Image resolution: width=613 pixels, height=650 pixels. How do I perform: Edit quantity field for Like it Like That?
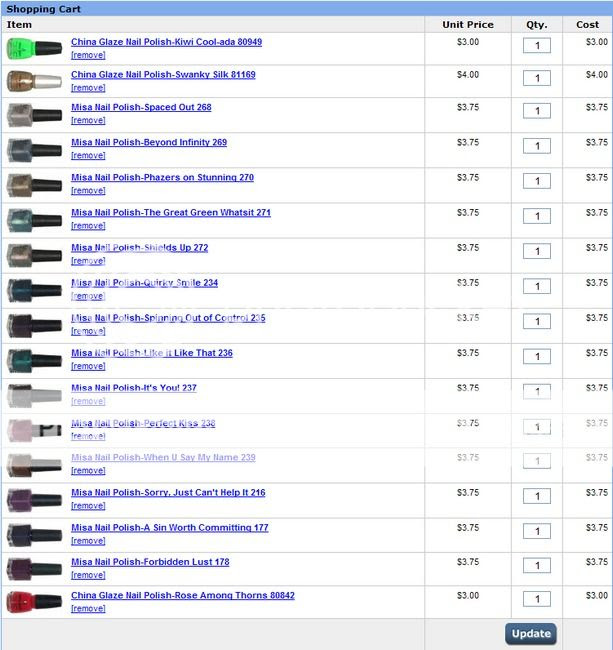click(x=537, y=357)
